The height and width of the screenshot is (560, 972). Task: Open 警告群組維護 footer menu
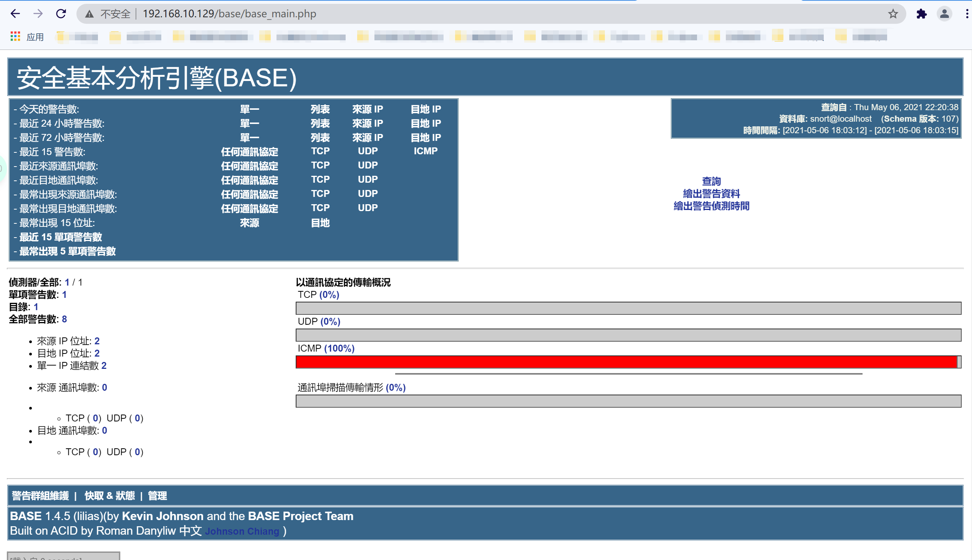click(x=40, y=496)
